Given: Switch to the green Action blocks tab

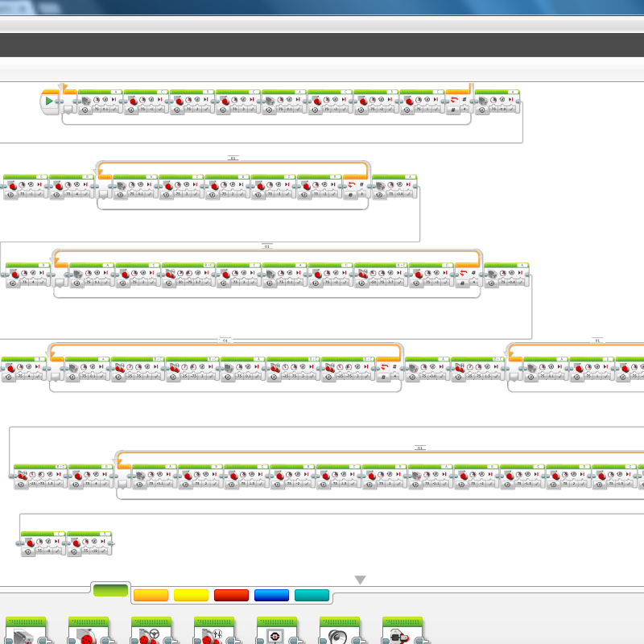Looking at the screenshot, I should pos(110,591).
